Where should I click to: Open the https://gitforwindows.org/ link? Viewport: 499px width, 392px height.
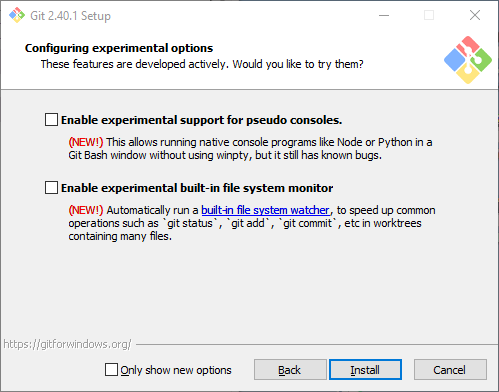pyautogui.click(x=67, y=344)
